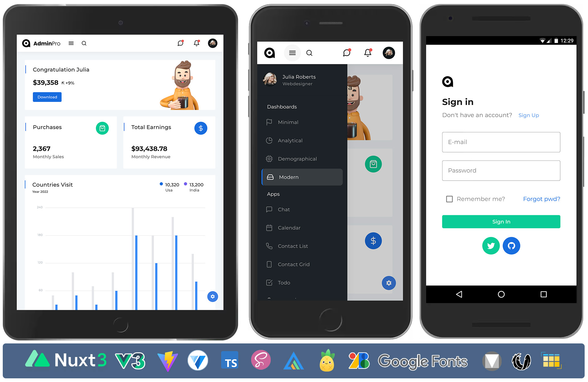Click the dollar sign Total Earnings icon
Viewport: 588px width, 382px height.
tap(200, 127)
